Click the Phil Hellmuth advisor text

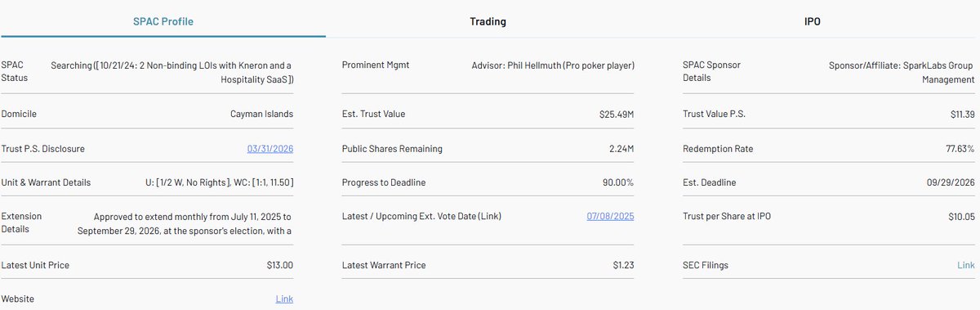tap(553, 65)
